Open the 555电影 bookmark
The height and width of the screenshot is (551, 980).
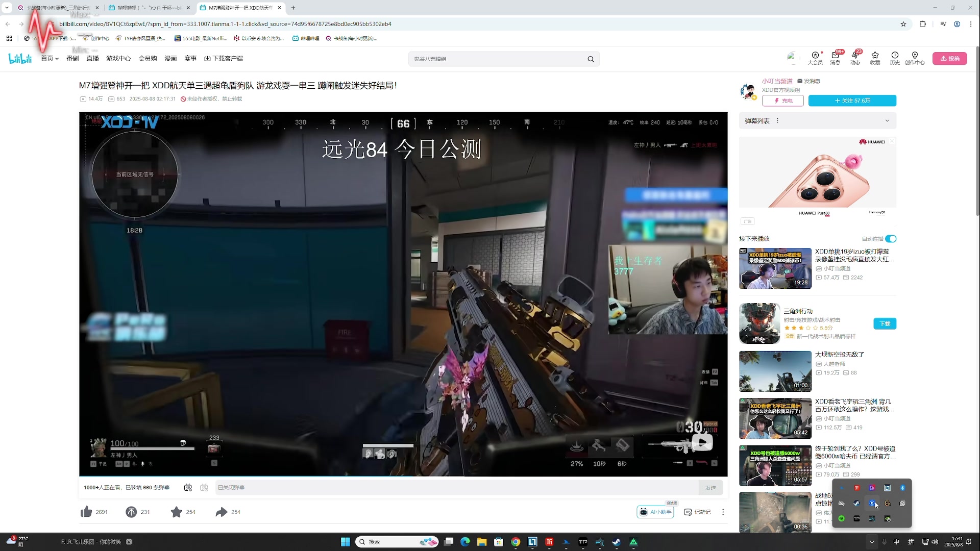(201, 38)
